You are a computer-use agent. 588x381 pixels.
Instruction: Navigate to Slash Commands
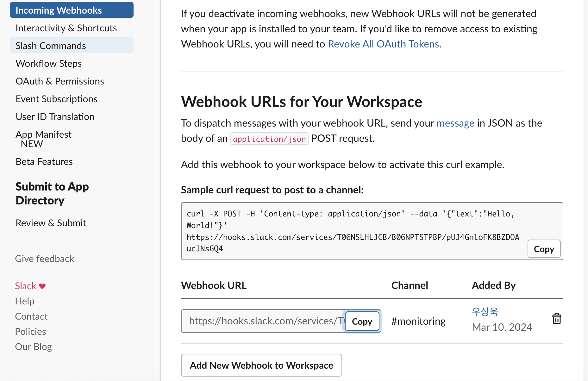(51, 46)
